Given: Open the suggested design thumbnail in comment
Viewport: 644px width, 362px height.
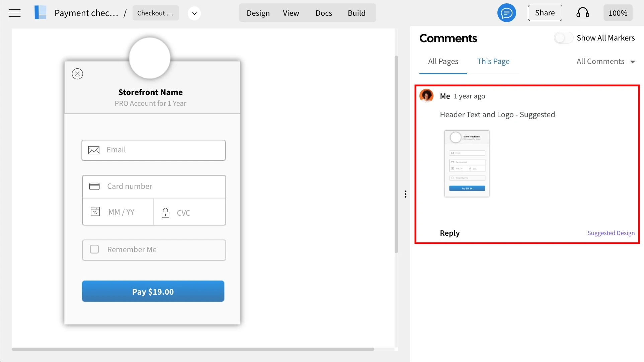Looking at the screenshot, I should pos(467,163).
